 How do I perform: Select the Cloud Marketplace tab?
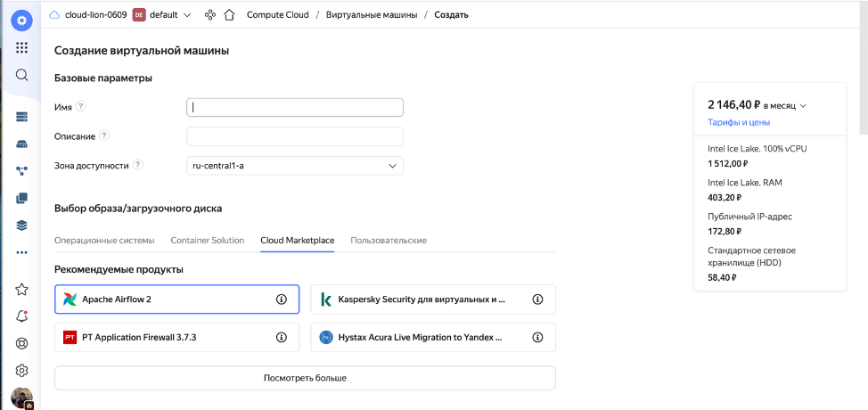tap(298, 241)
